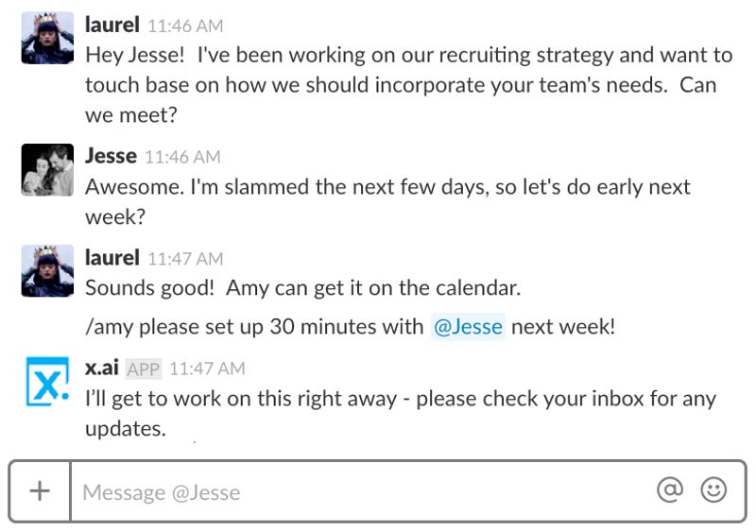Click the 11:47 AM timestamp beside laurel
This screenshot has height=532, width=756.
[185, 259]
